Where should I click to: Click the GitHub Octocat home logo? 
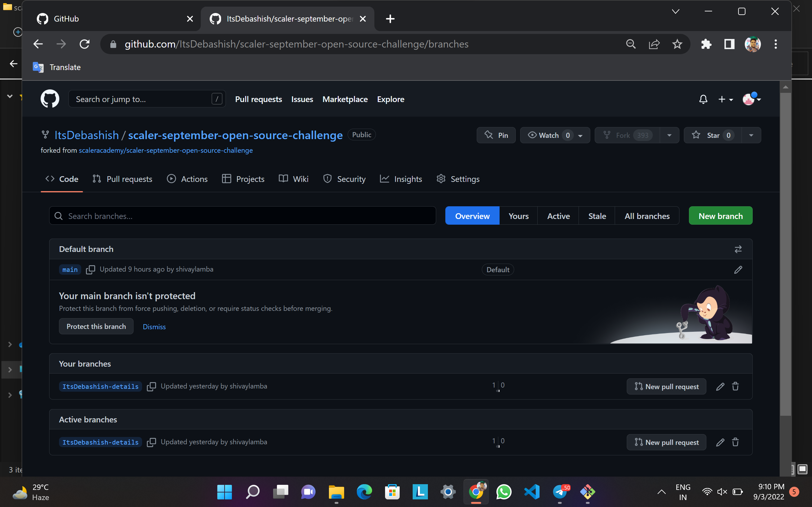coord(50,99)
